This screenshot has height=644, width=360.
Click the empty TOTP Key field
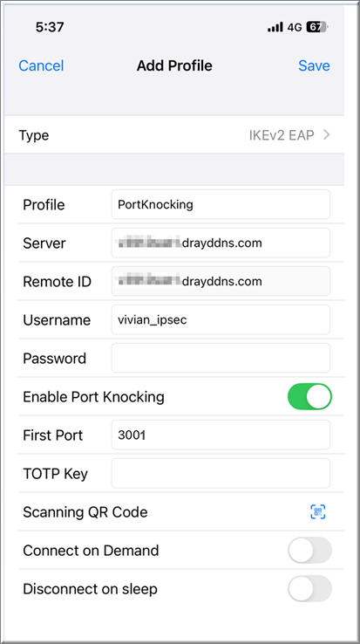point(221,473)
